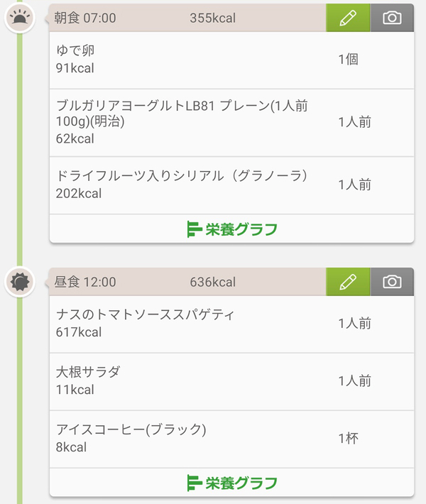Viewport: 426px width, 504px height.
Task: Tap the 1杯 quantity for iced coffee
Action: tap(348, 438)
